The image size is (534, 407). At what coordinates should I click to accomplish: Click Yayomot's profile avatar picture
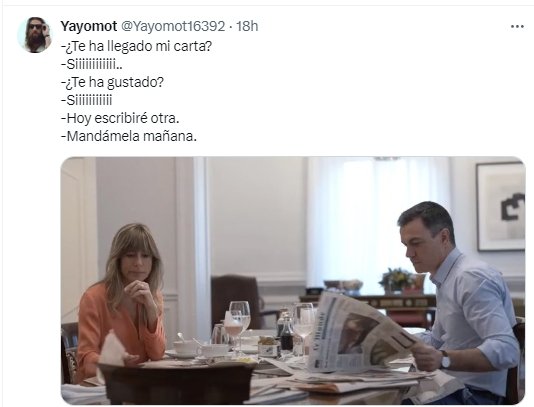[x=35, y=35]
